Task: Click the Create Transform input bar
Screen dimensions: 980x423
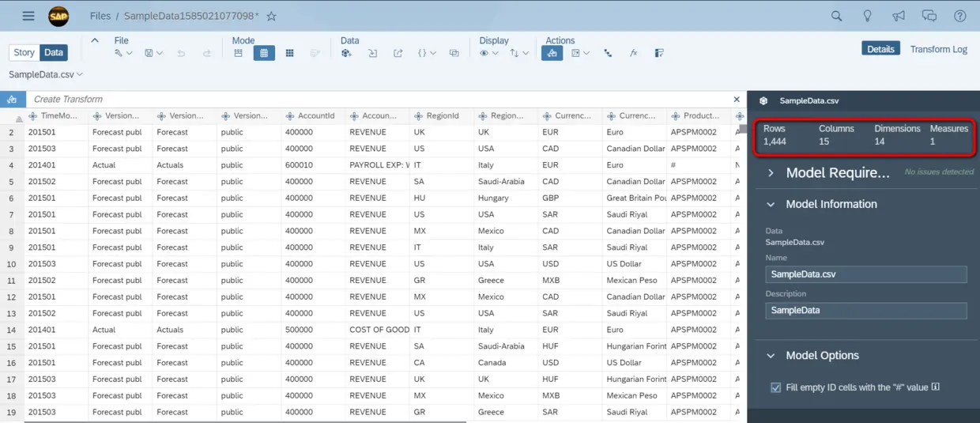Action: click(379, 100)
